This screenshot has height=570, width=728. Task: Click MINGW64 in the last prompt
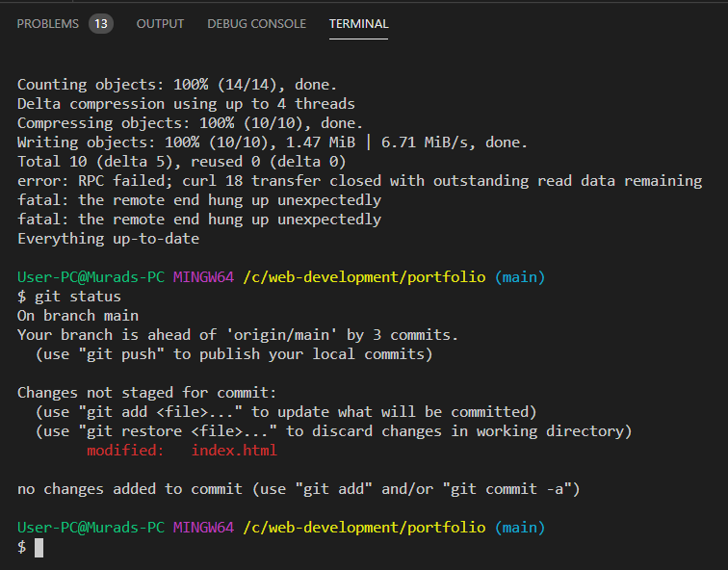203,528
